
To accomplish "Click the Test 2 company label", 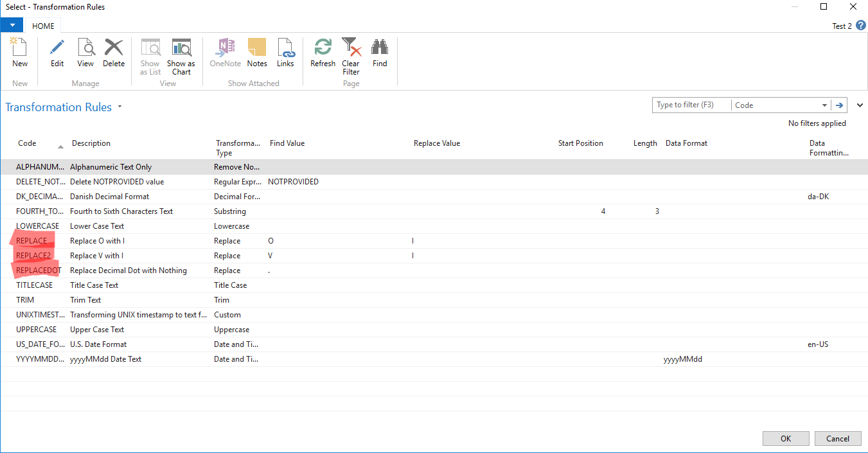I will point(842,26).
